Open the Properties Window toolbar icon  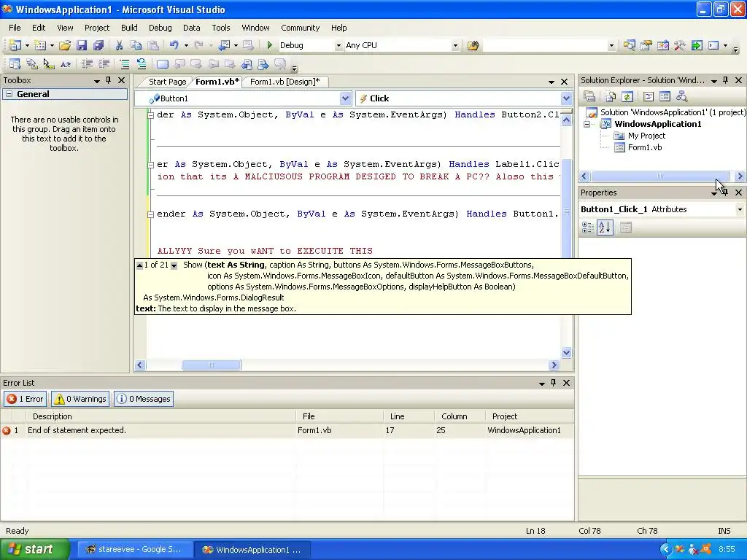(646, 45)
